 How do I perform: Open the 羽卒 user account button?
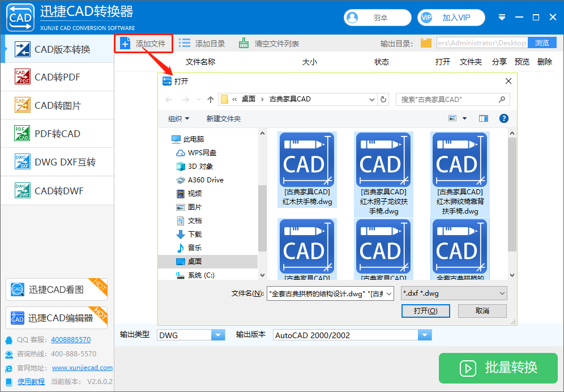[x=377, y=18]
